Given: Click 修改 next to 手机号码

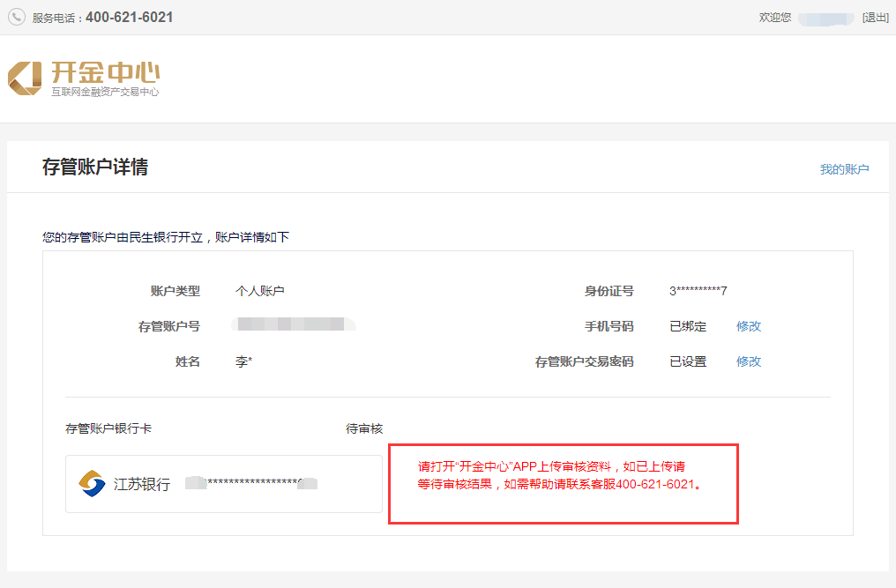Looking at the screenshot, I should (x=749, y=326).
